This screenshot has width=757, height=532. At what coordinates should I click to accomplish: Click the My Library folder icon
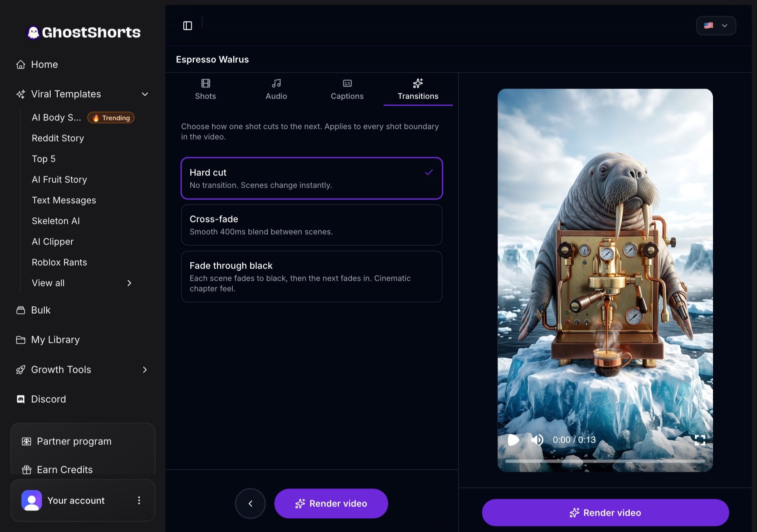[x=21, y=340]
